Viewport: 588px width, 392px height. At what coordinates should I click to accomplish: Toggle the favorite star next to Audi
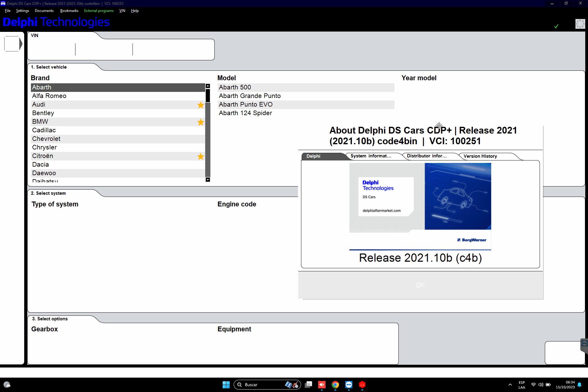click(x=201, y=105)
